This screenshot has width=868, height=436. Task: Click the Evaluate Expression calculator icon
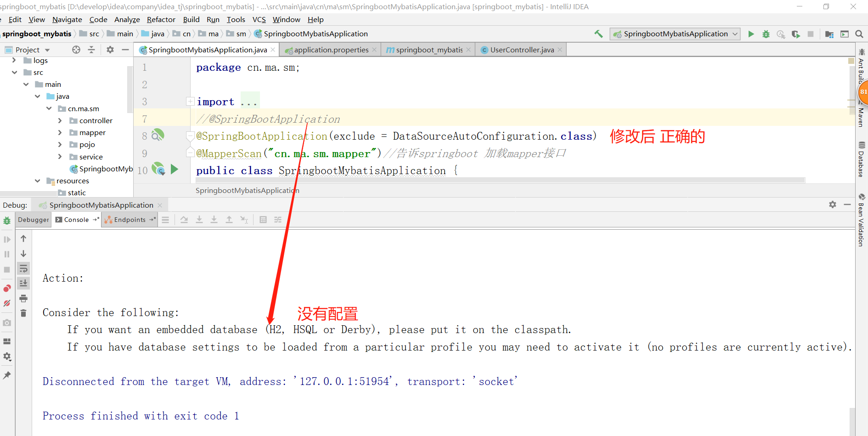(263, 220)
